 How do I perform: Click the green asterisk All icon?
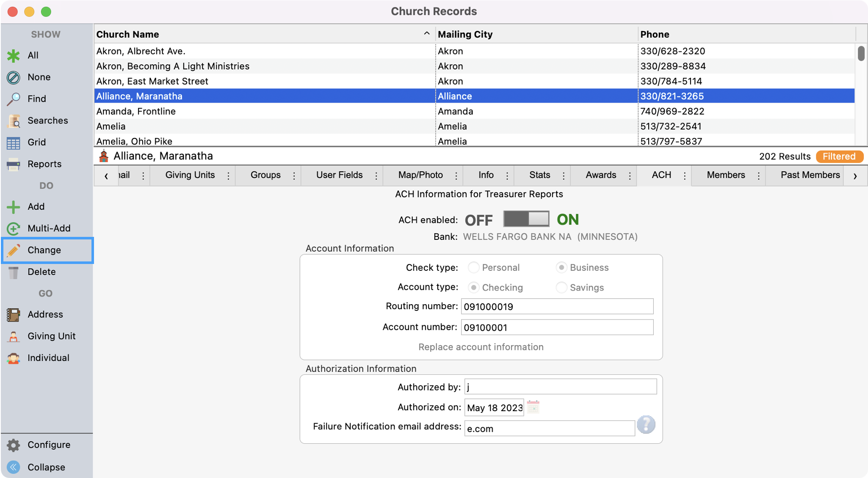[14, 55]
